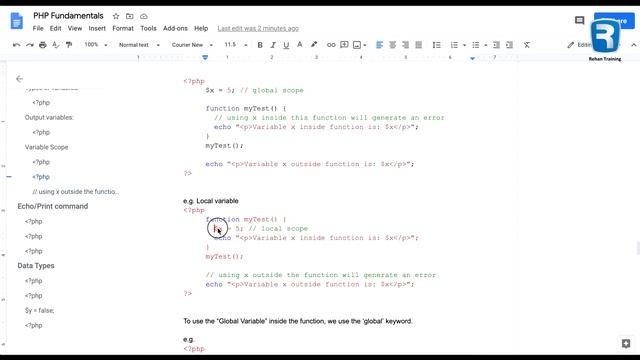Click the Redo icon
The height and width of the screenshot is (360, 640).
tap(30, 45)
